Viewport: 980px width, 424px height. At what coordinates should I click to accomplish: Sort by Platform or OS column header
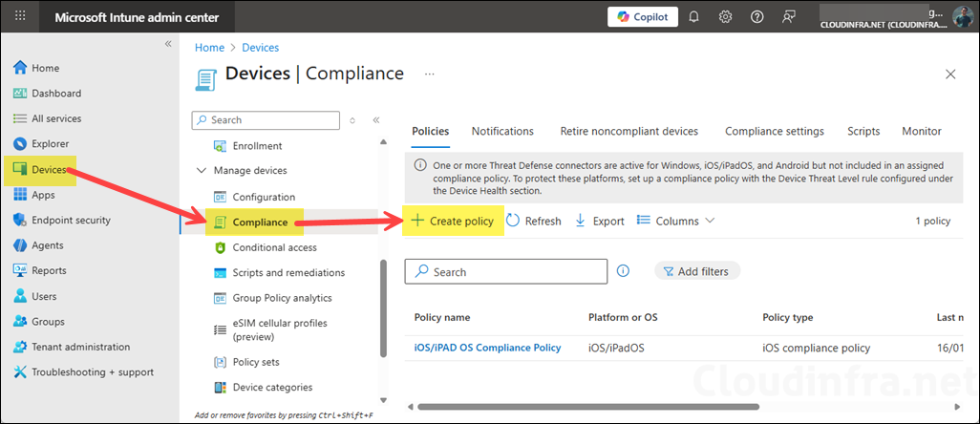[x=623, y=317]
